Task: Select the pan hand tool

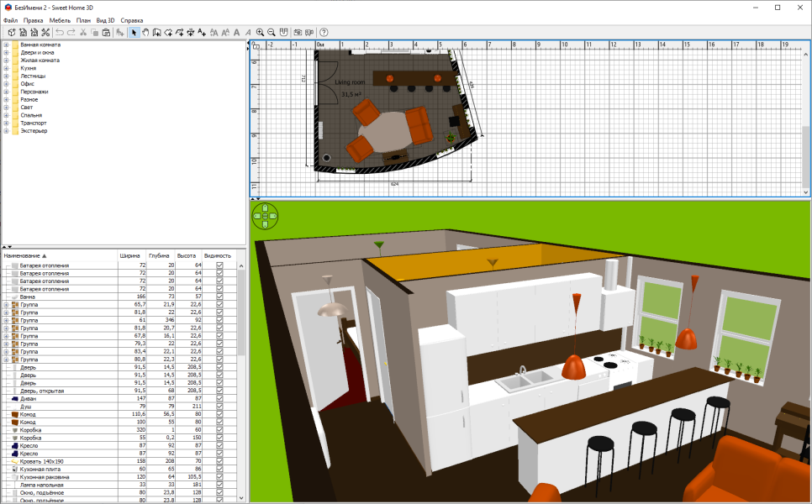Action: click(x=145, y=33)
